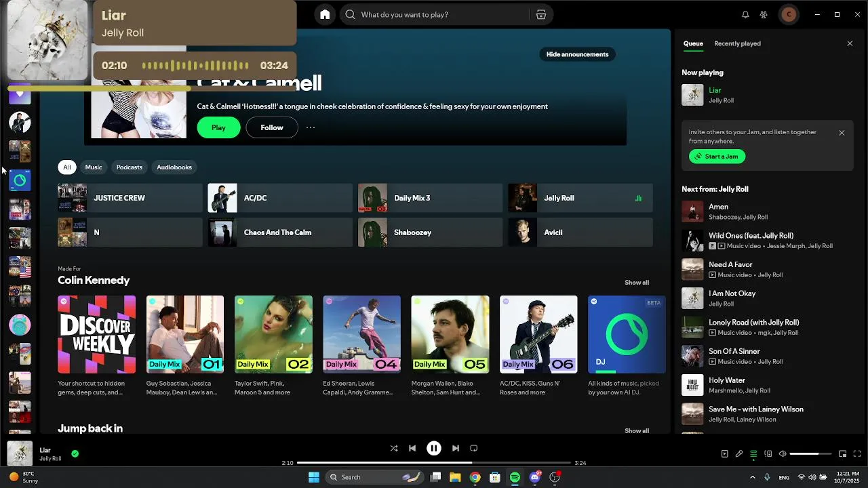Hide announcements
The height and width of the screenshot is (488, 868).
tap(578, 54)
